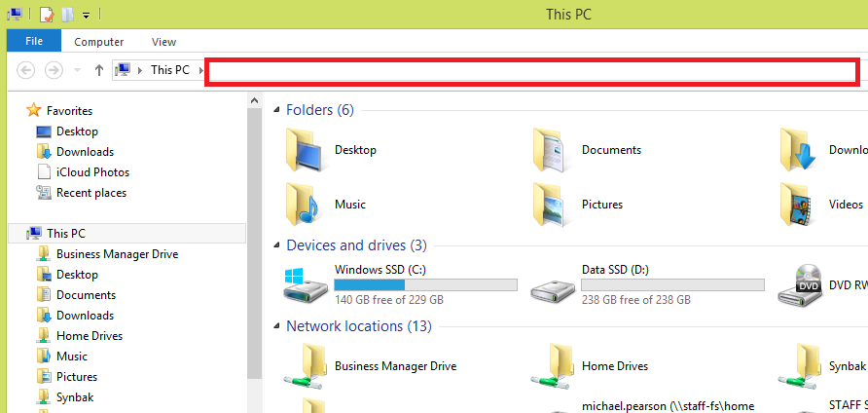The width and height of the screenshot is (868, 413).
Task: Click the This PC breadcrumb in address bar
Action: pyautogui.click(x=170, y=70)
